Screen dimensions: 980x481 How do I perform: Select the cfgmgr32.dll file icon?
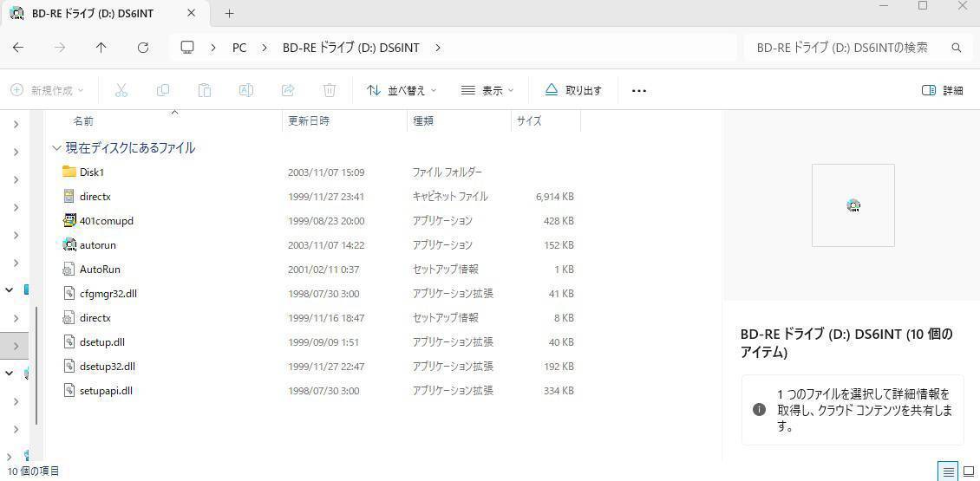[69, 294]
